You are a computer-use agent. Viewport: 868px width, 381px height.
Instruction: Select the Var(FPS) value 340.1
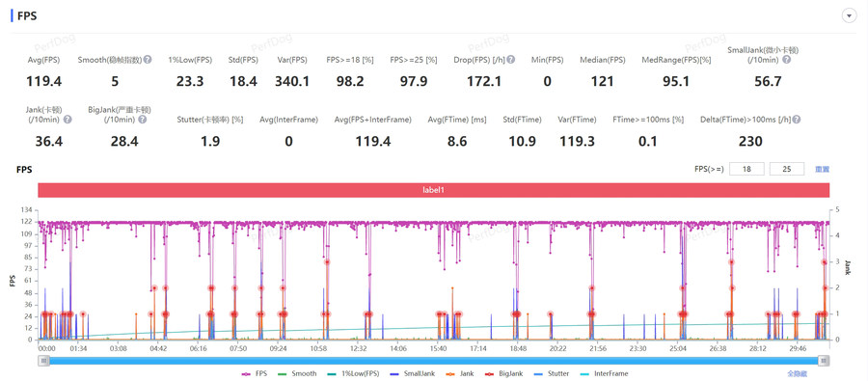(291, 82)
